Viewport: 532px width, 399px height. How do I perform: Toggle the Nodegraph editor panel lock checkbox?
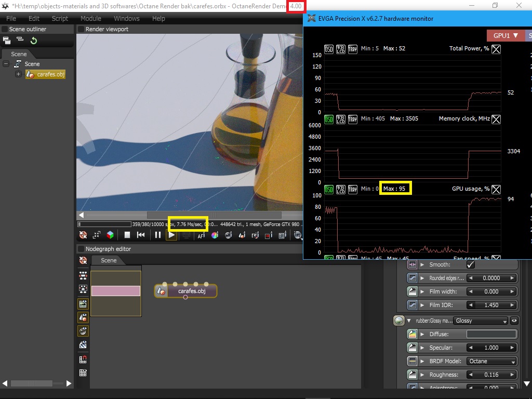(81, 249)
